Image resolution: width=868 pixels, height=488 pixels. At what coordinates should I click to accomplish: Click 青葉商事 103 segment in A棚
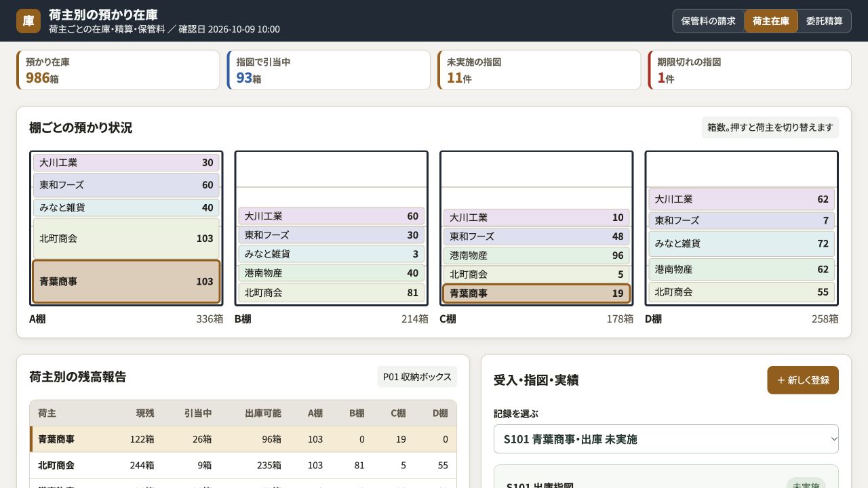point(126,281)
